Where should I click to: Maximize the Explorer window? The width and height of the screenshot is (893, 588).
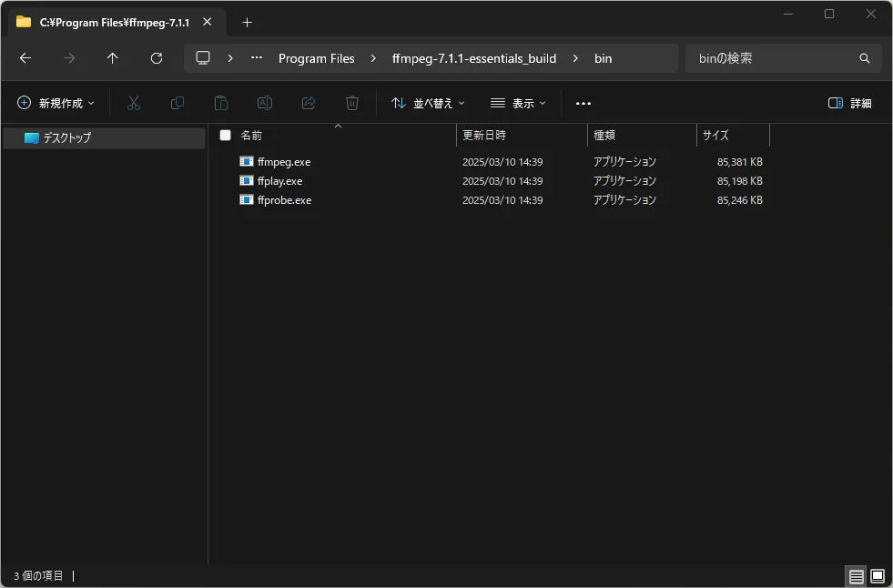click(829, 14)
